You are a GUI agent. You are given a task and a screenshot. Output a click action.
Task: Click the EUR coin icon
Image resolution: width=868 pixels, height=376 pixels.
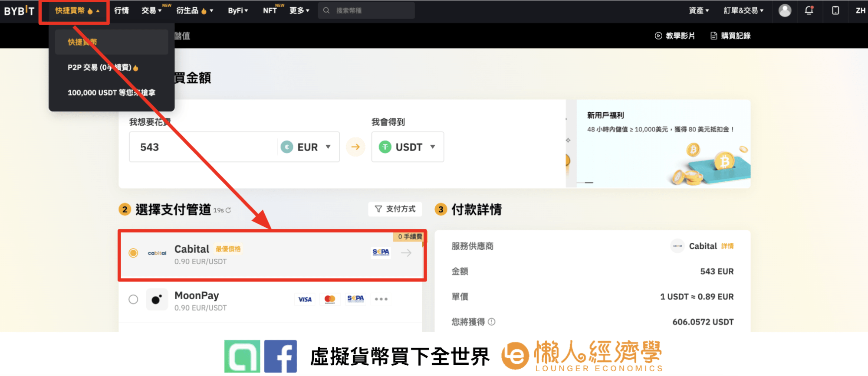[x=287, y=147]
